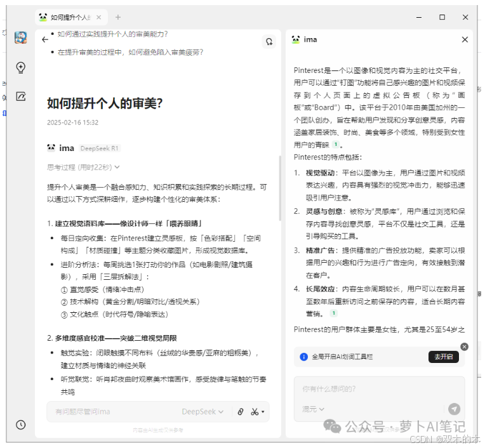Select the 如何提升个人 tab
The height and width of the screenshot is (448, 485).
tap(71, 17)
